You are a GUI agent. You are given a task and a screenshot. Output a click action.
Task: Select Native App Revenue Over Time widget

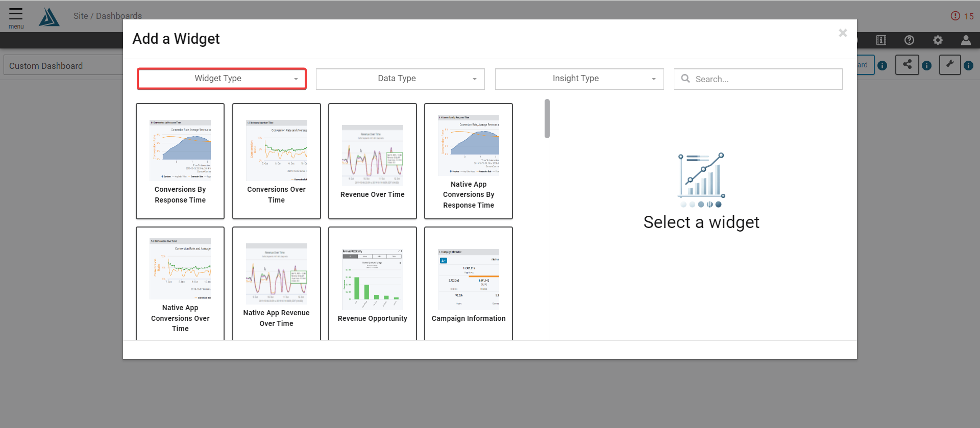click(277, 284)
